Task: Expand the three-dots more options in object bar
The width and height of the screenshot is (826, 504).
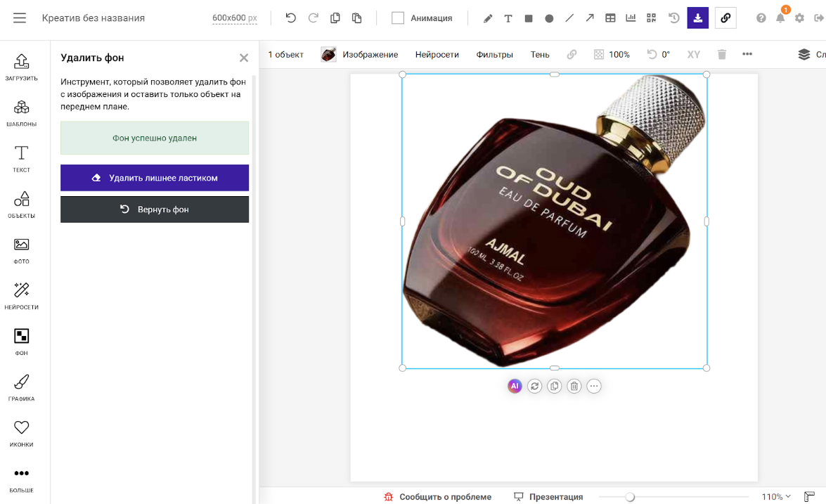Action: pyautogui.click(x=747, y=54)
